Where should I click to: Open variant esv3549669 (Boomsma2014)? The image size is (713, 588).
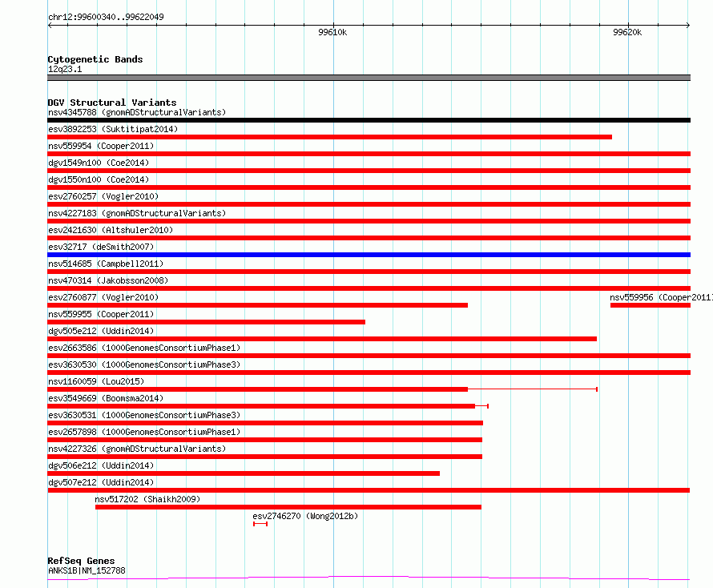(x=106, y=398)
